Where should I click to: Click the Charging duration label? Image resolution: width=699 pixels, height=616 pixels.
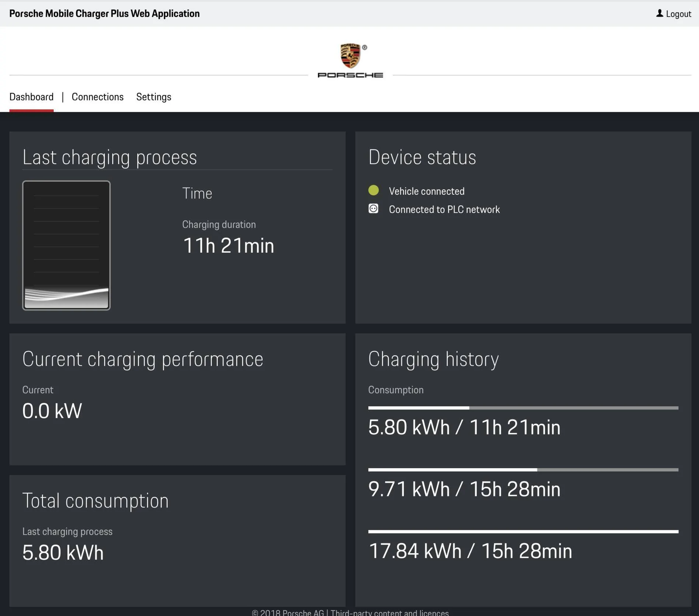click(219, 224)
